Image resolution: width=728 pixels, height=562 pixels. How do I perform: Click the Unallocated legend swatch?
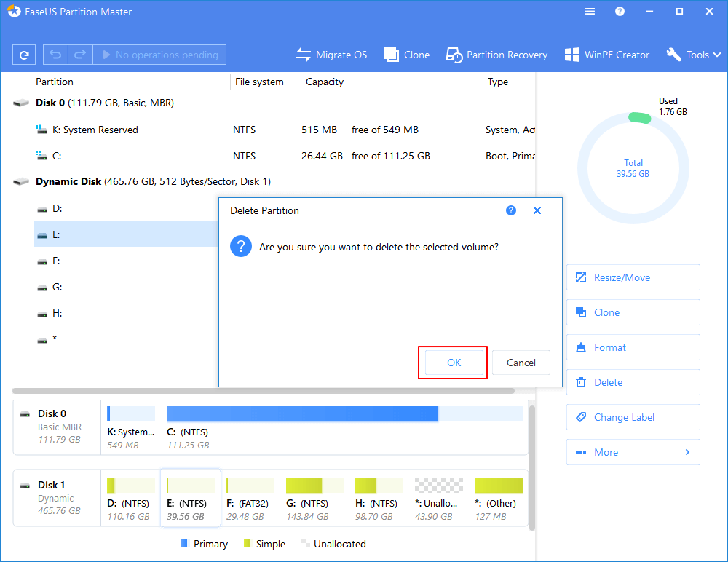pyautogui.click(x=305, y=543)
